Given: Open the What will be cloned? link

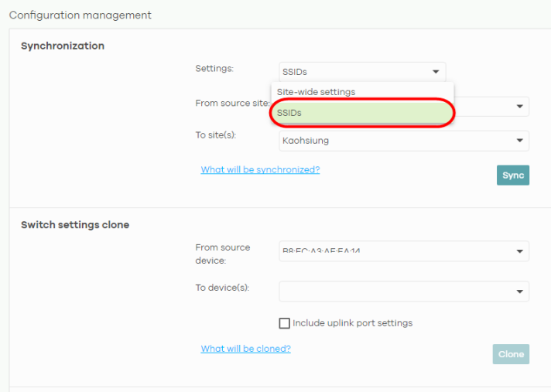Looking at the screenshot, I should tap(245, 349).
